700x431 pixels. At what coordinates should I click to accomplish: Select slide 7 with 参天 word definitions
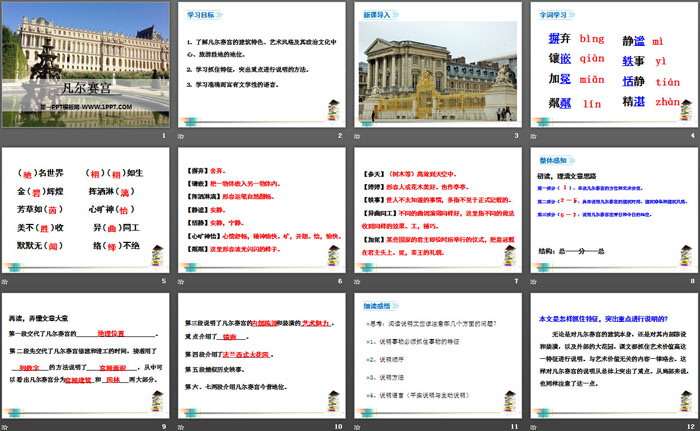pos(438,210)
